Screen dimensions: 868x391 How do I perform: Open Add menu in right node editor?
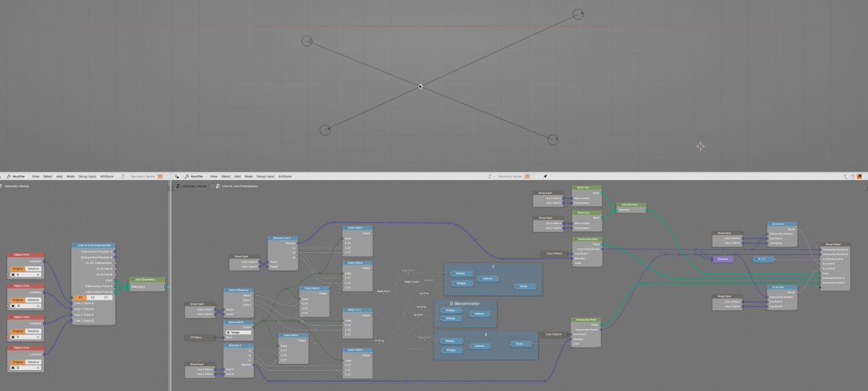point(237,176)
